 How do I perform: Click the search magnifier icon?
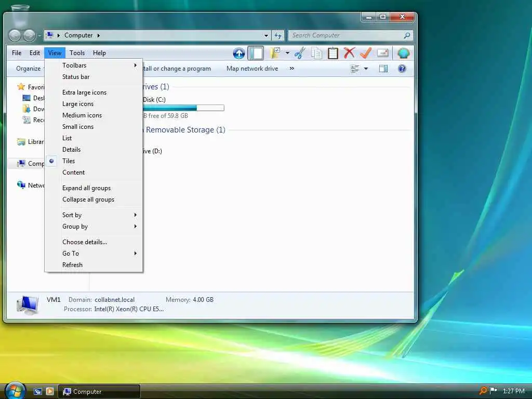coord(407,35)
